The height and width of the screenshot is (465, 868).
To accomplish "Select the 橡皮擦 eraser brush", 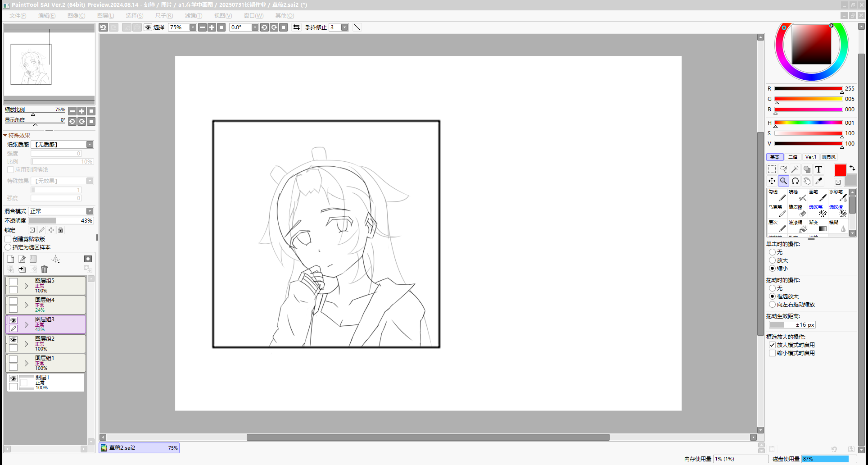I will pyautogui.click(x=797, y=210).
